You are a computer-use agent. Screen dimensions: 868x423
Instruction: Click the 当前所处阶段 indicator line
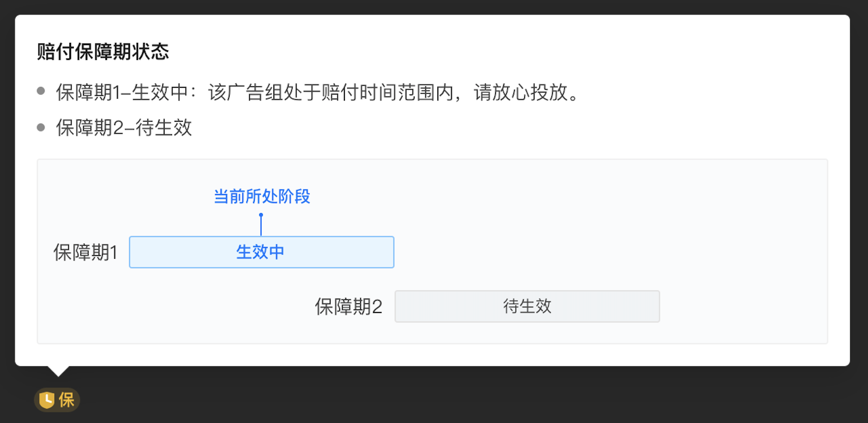[260, 224]
